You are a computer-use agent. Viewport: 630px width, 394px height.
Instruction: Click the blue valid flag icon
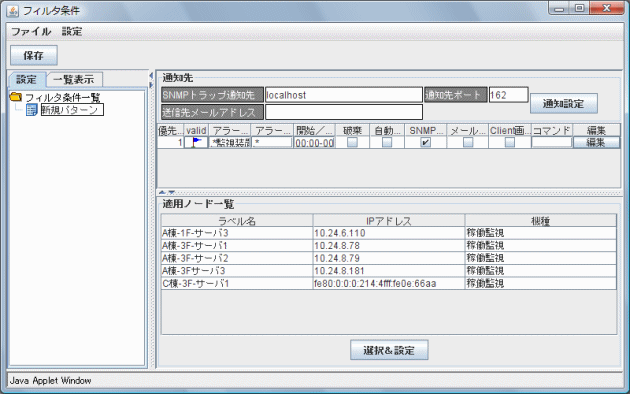coord(196,142)
